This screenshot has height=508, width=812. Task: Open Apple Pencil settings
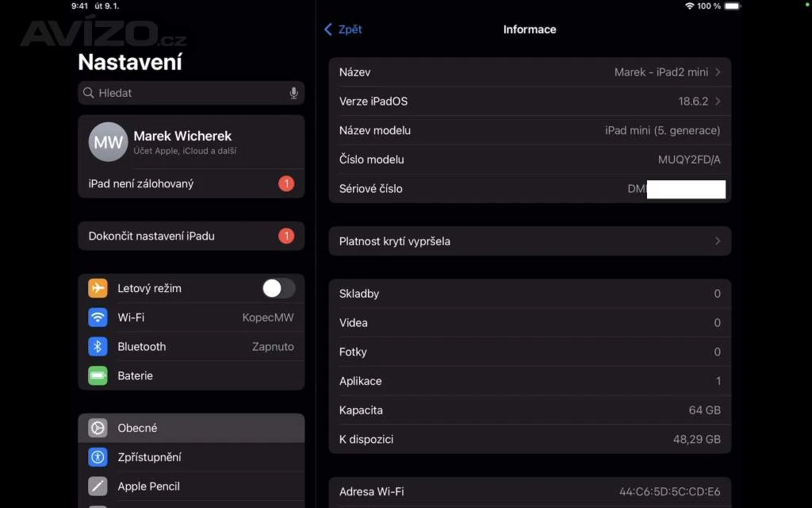[x=191, y=487]
